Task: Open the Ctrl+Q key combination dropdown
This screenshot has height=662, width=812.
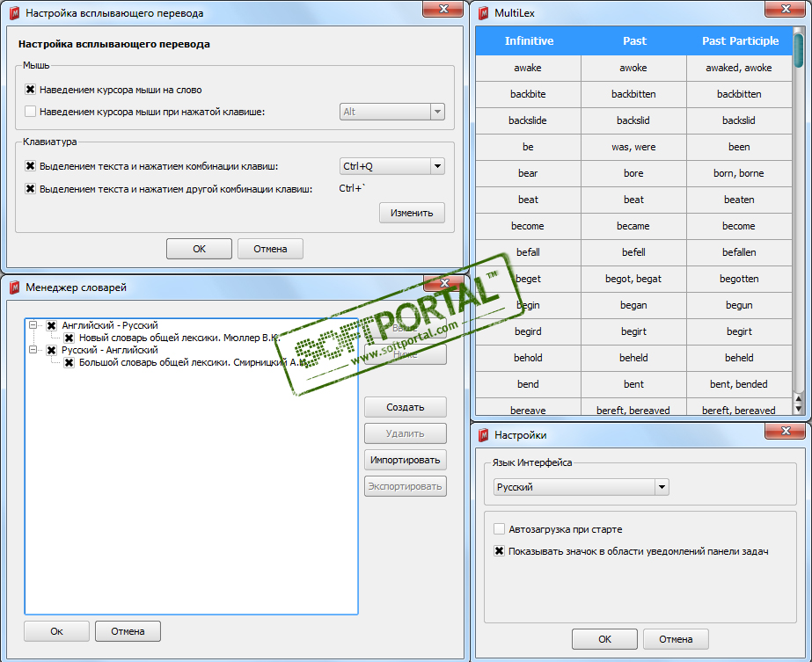Action: click(392, 166)
